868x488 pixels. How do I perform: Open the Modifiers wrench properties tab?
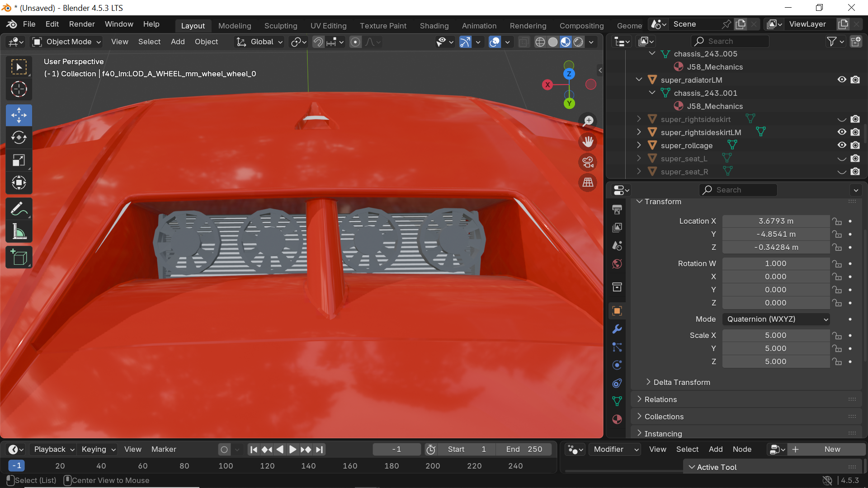(617, 329)
